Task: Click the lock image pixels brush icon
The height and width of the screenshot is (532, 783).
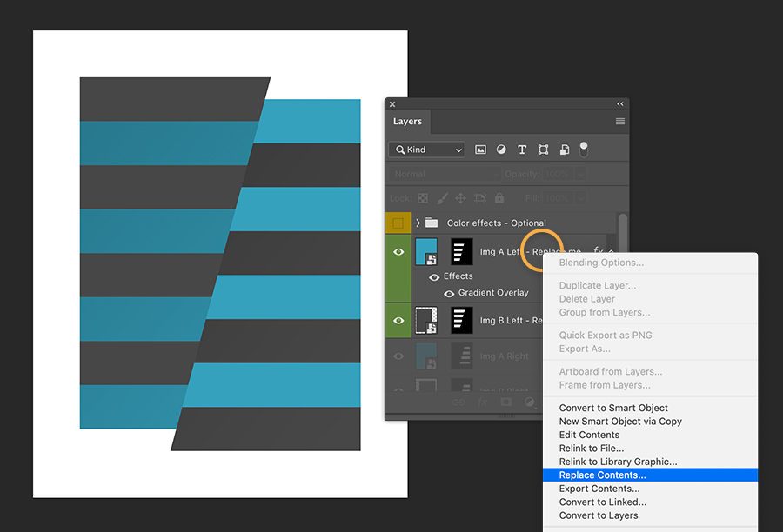Action: pos(443,198)
